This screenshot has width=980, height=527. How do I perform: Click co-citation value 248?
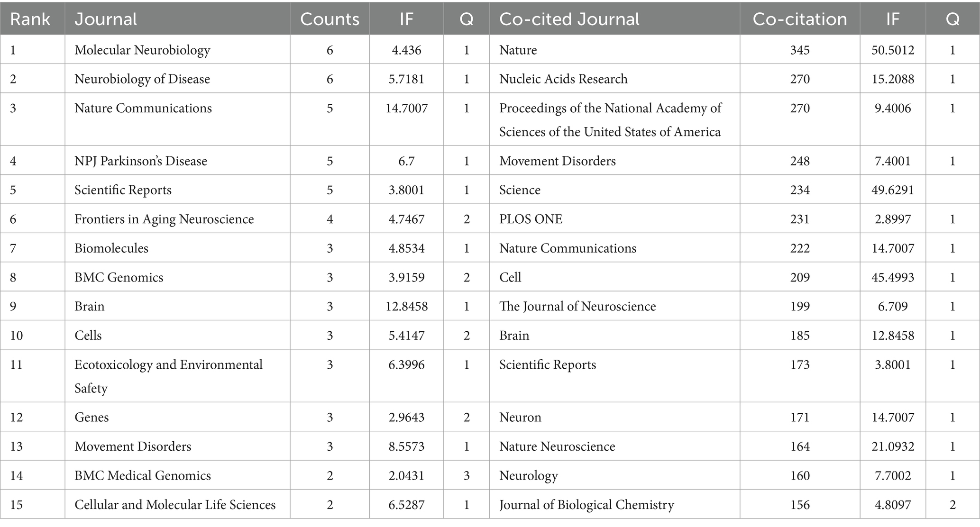pos(800,161)
